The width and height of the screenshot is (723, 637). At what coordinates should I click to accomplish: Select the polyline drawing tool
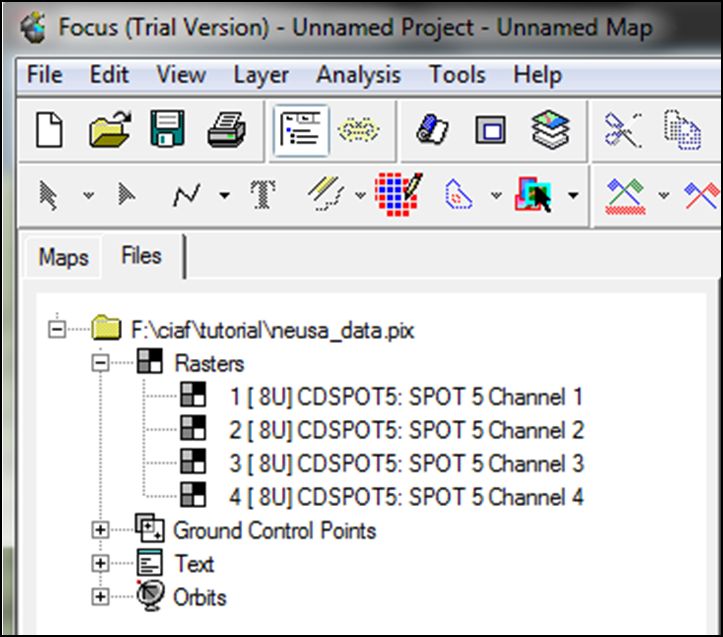(x=186, y=195)
